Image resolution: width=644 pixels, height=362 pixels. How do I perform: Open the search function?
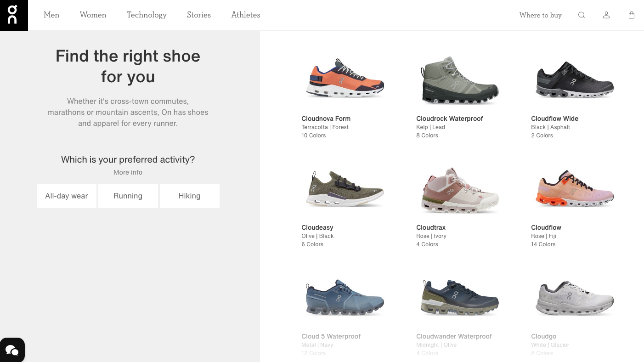582,15
